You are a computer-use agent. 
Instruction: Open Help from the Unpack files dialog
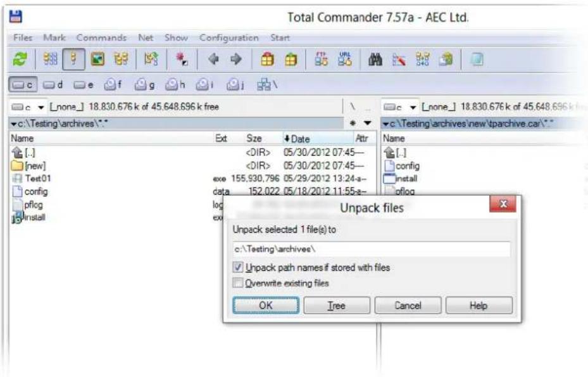(479, 305)
